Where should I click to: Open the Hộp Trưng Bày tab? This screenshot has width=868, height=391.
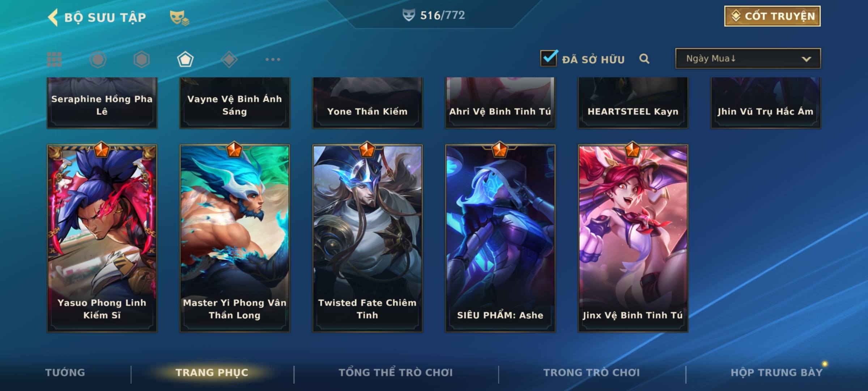[776, 373]
